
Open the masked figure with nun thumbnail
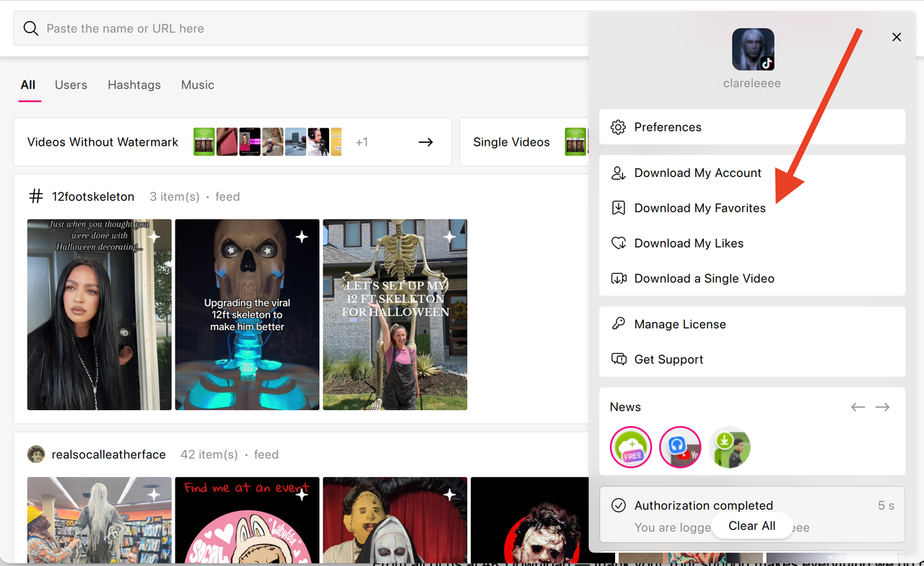tap(395, 521)
